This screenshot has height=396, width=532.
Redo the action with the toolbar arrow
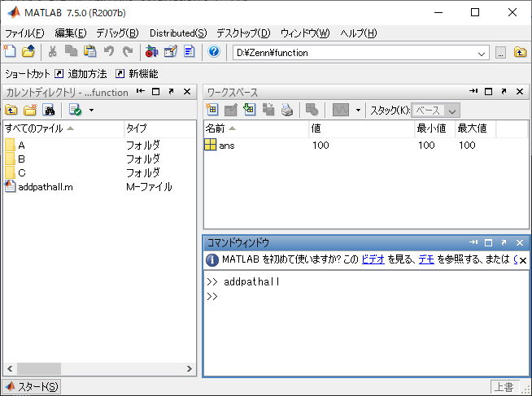point(128,51)
